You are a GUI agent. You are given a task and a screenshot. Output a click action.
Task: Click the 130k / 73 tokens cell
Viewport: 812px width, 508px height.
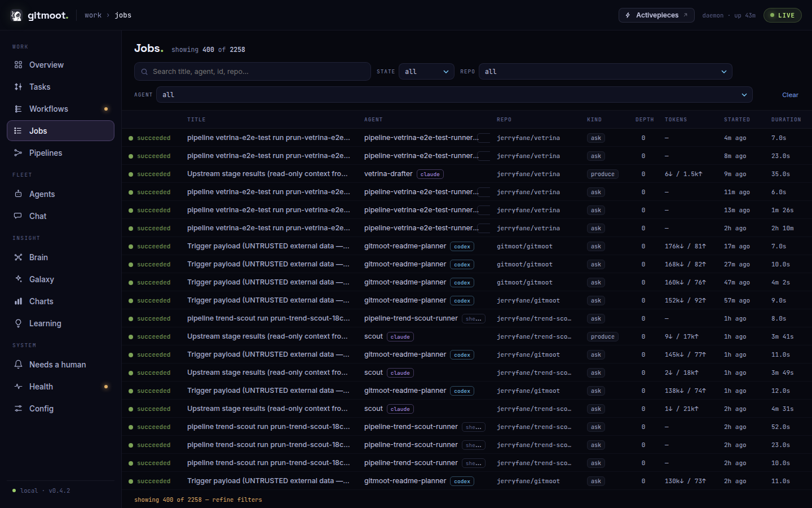(685, 481)
